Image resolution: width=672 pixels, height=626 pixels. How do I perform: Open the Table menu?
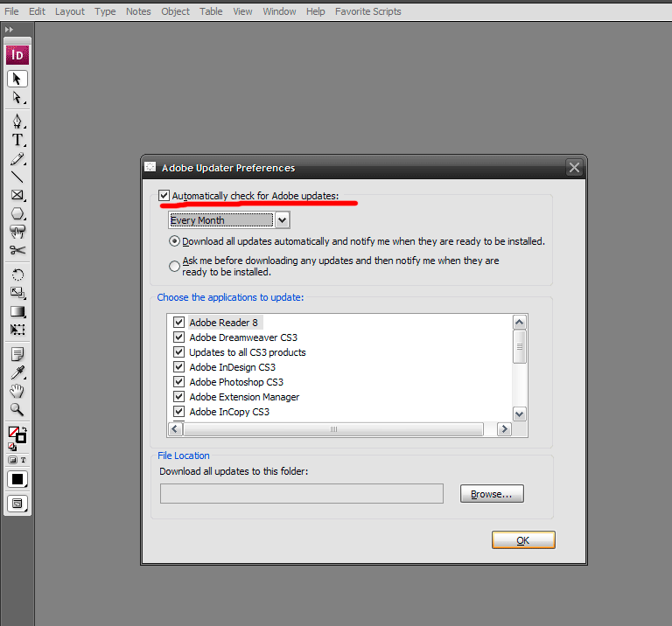tap(211, 11)
